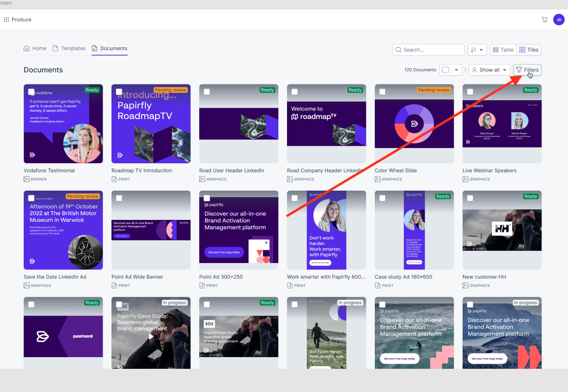Click the Point Ad Wide Banner title
This screenshot has height=392, width=568.
[137, 277]
